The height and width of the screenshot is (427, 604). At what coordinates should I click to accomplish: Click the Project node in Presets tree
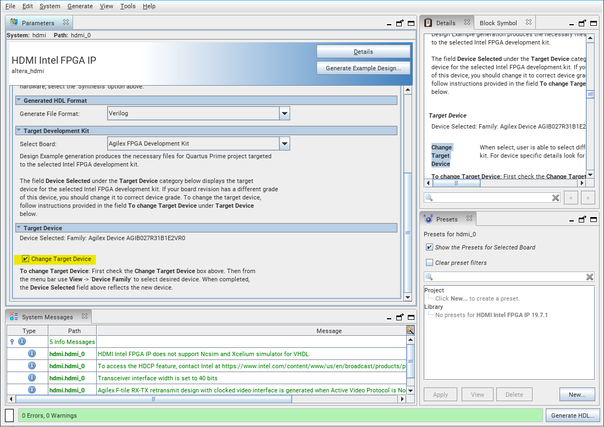(x=434, y=290)
